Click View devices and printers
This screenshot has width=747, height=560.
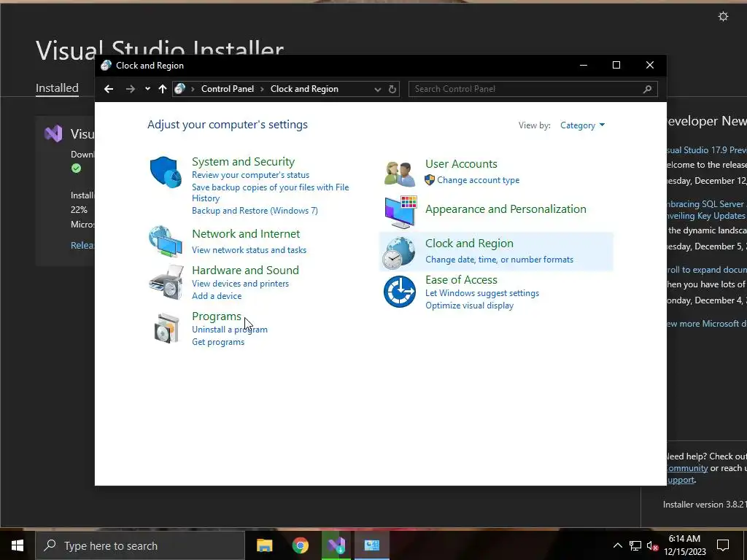[x=240, y=284]
